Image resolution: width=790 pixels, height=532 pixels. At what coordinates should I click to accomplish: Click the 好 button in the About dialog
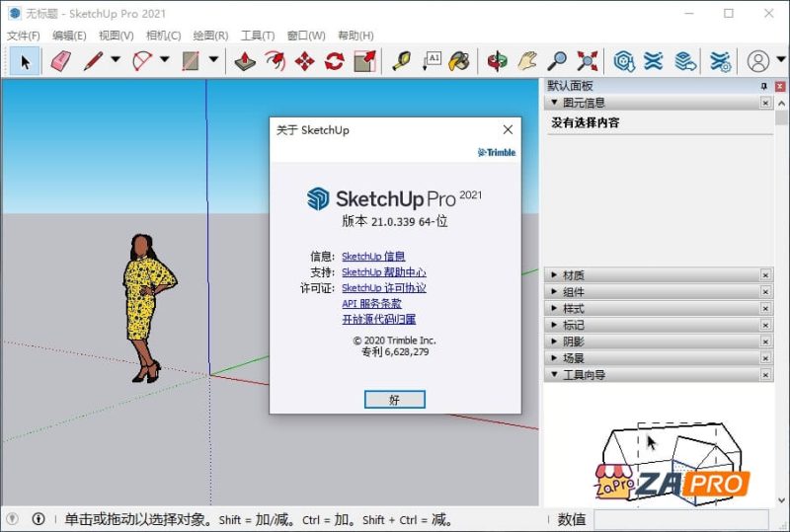[394, 400]
